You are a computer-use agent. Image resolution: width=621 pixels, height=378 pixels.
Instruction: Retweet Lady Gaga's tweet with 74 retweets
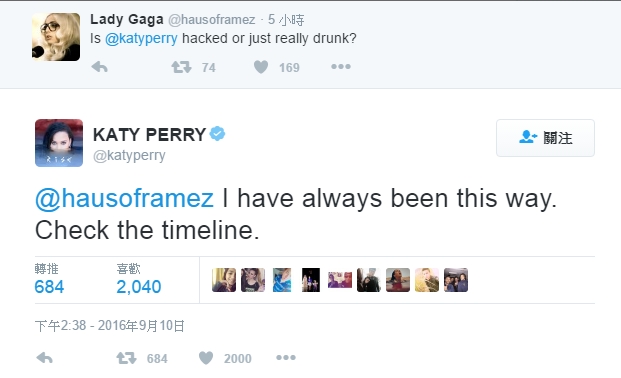pos(181,67)
